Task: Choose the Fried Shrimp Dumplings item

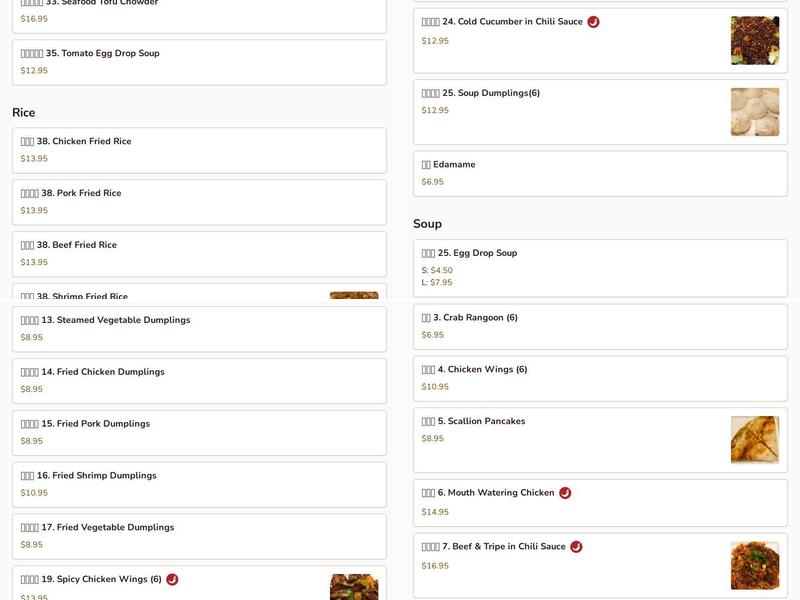Action: click(199, 485)
